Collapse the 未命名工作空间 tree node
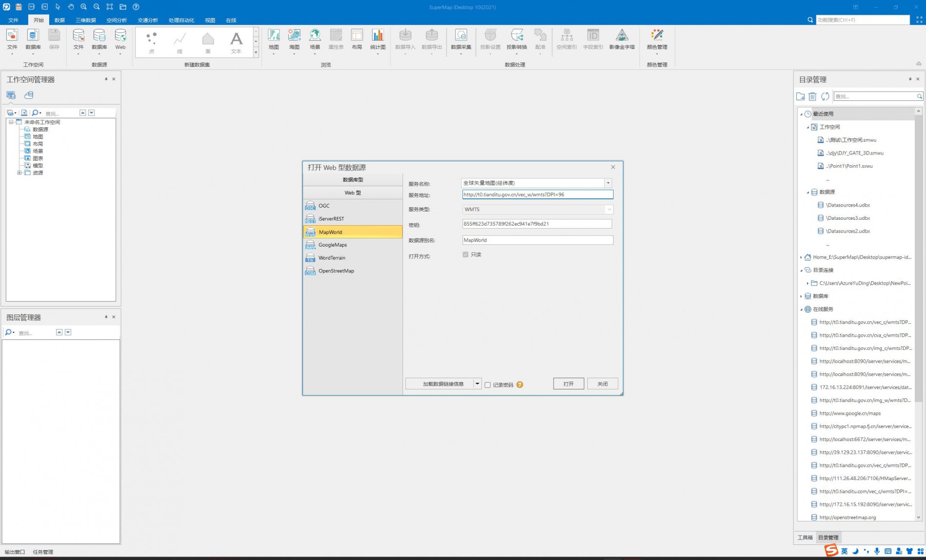 11,122
